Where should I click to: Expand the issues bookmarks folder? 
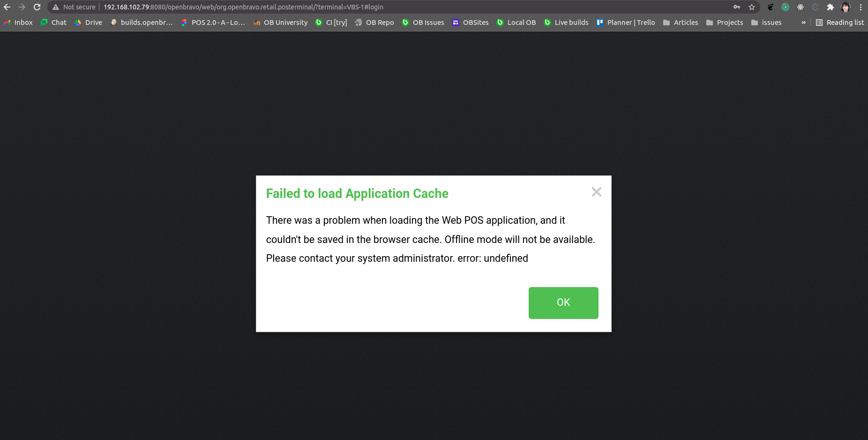(x=766, y=23)
